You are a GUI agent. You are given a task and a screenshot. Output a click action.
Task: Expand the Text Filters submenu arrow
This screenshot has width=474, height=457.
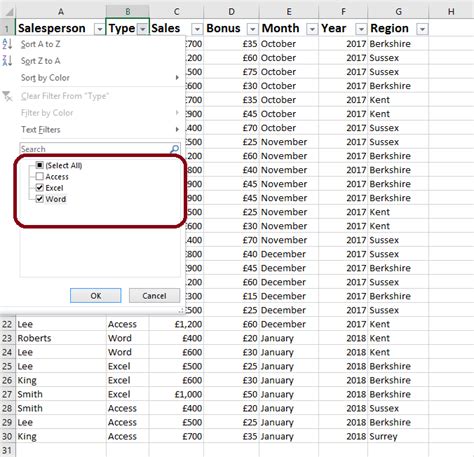[x=177, y=129]
